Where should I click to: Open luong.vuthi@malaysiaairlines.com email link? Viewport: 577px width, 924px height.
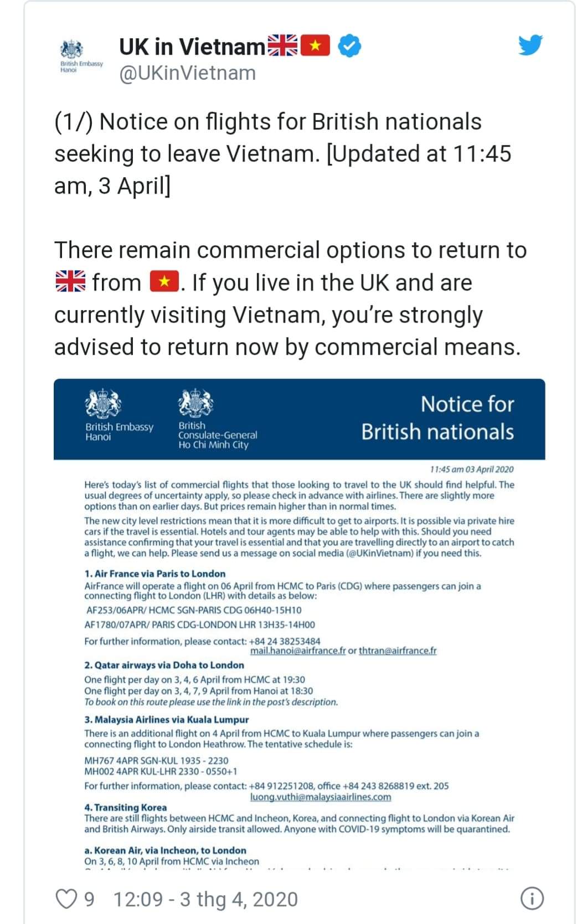pyautogui.click(x=320, y=797)
